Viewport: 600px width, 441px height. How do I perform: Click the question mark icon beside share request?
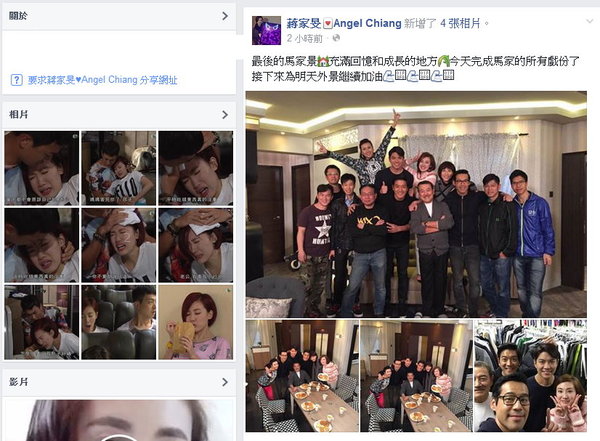[x=16, y=80]
